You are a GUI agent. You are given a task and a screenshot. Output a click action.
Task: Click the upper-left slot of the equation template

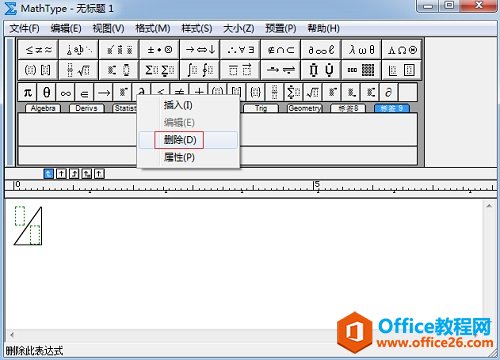20,216
